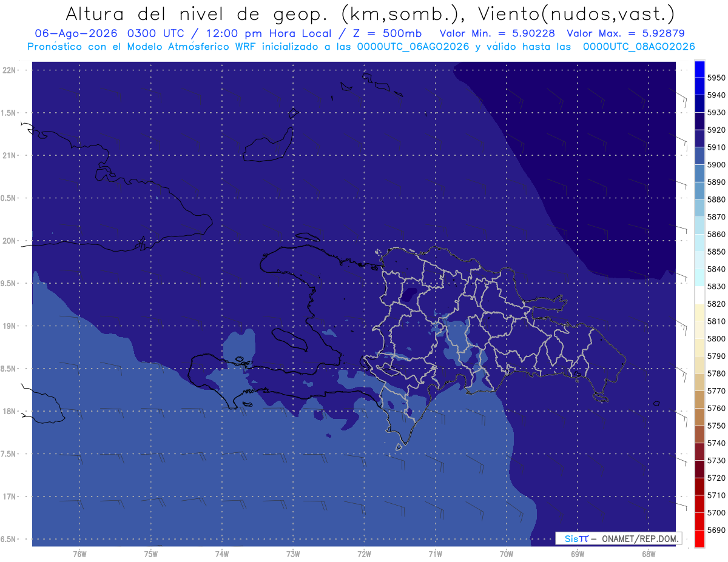This screenshot has width=728, height=562.
Task: Click the '5720' legend label
Action: point(716,478)
